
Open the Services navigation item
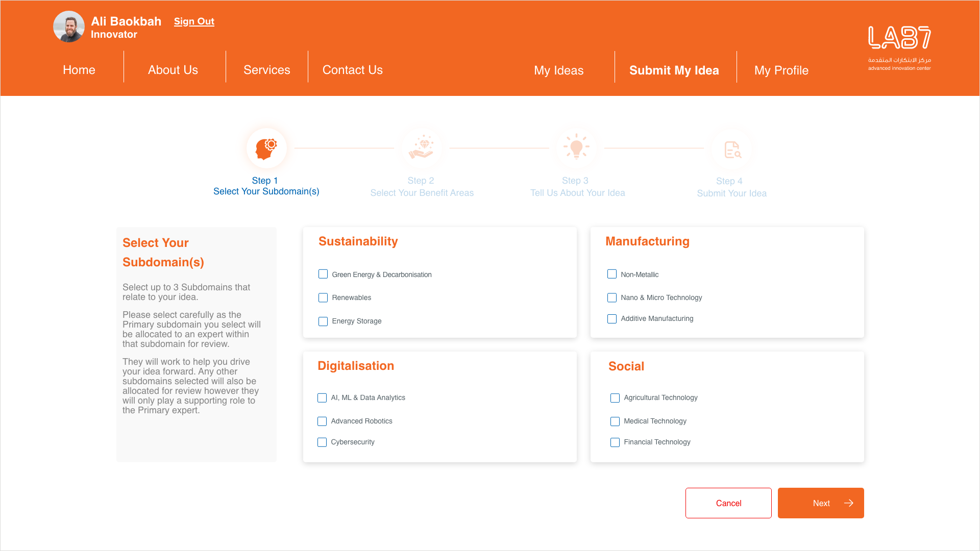tap(266, 70)
